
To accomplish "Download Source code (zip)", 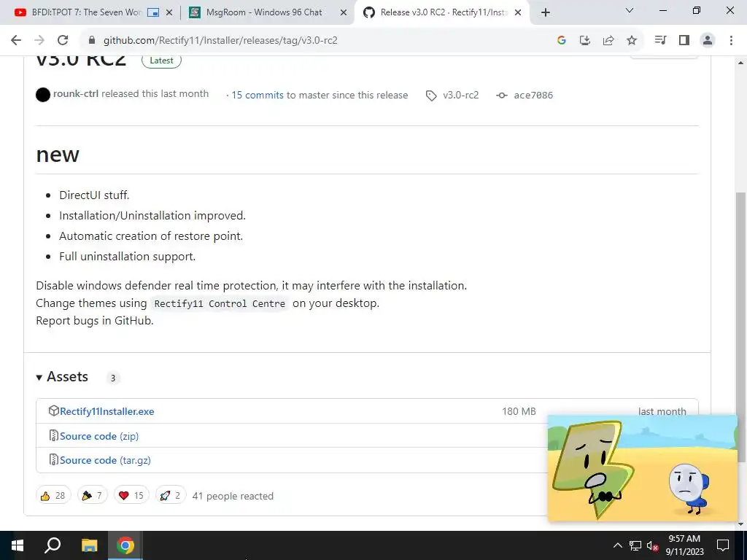I will pyautogui.click(x=99, y=436).
